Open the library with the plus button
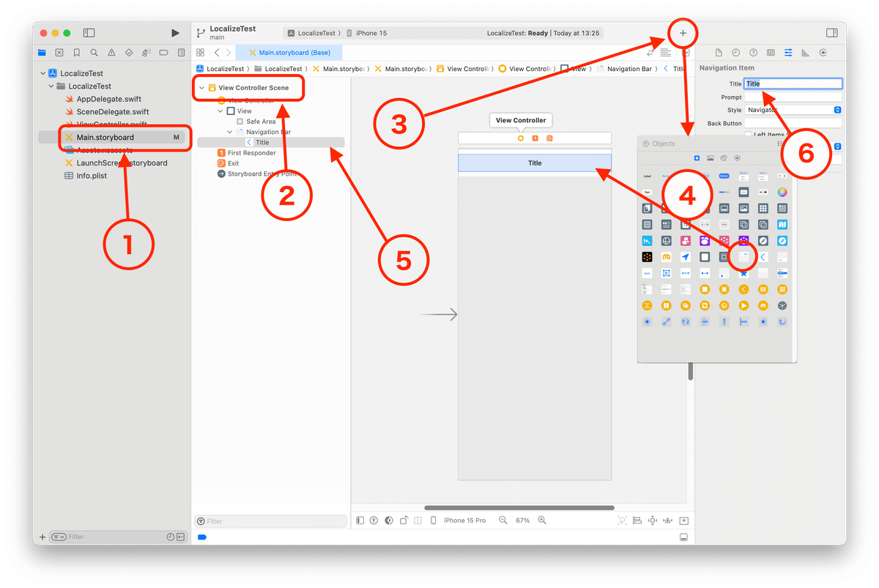Image resolution: width=879 pixels, height=588 pixels. (x=683, y=33)
